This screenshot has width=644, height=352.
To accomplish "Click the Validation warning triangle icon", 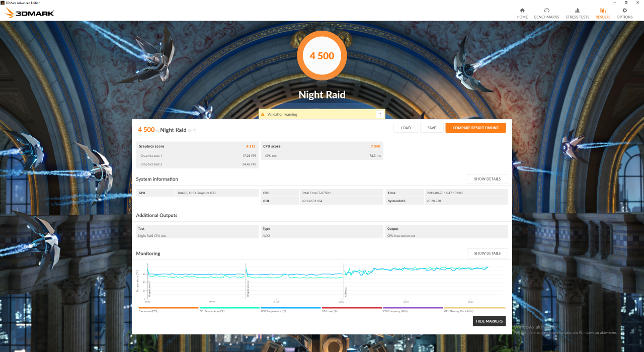I will point(262,114).
